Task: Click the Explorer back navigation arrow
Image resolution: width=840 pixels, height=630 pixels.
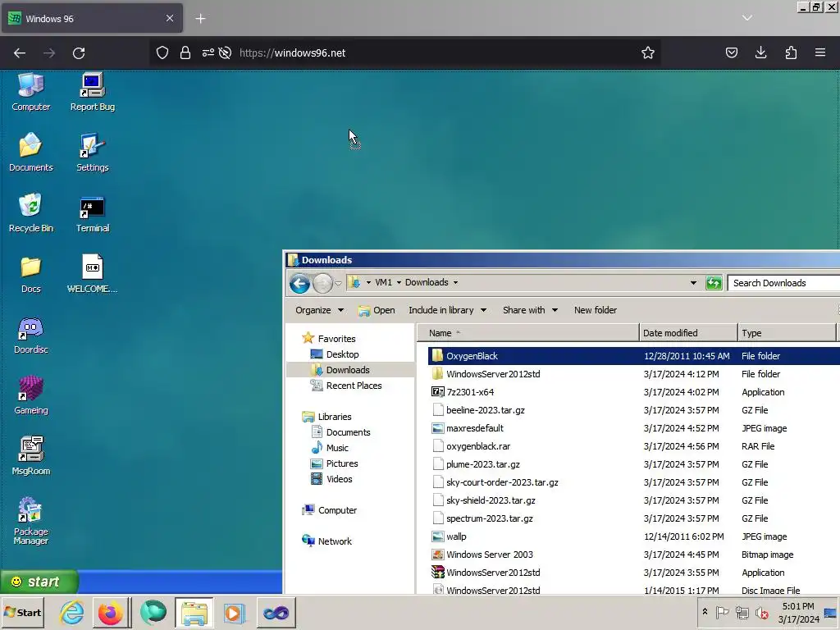Action: pos(299,283)
